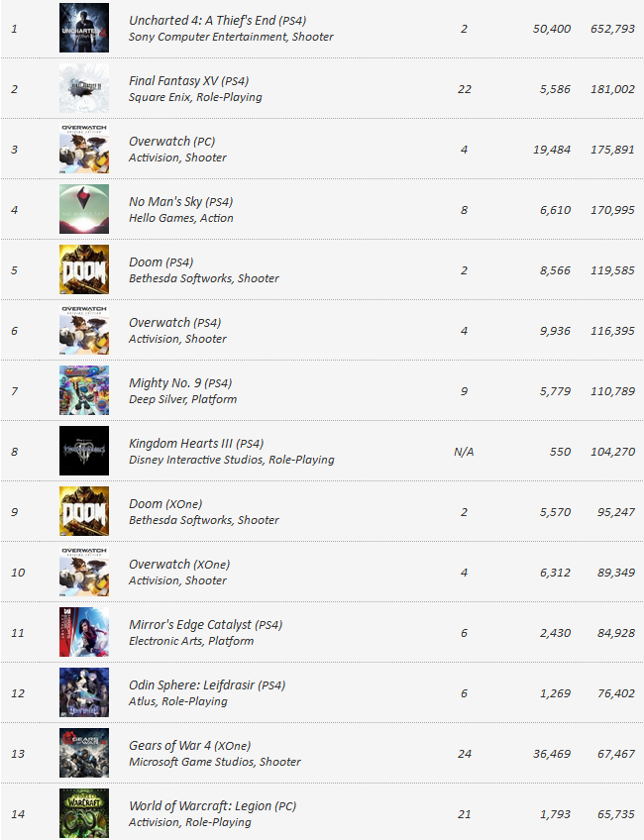Screen dimensions: 644x840
Task: Click Mirror's Edge Catalyst cover image
Action: 84,632
